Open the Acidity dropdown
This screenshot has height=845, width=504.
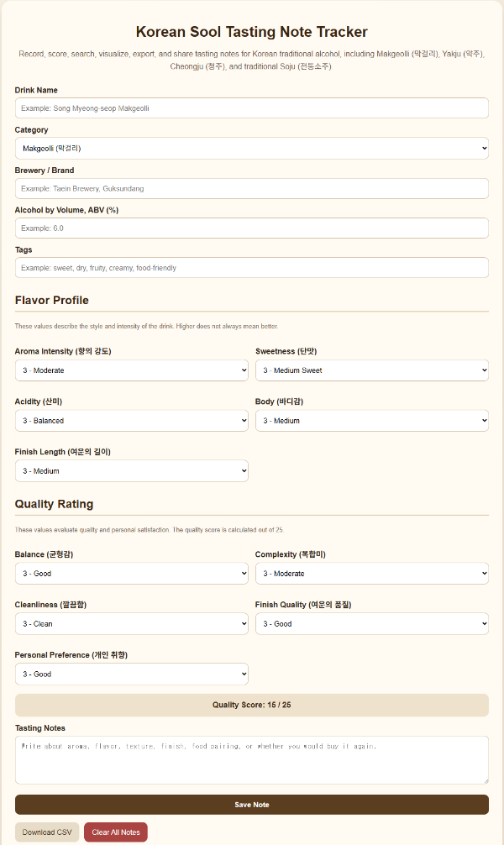click(x=132, y=420)
